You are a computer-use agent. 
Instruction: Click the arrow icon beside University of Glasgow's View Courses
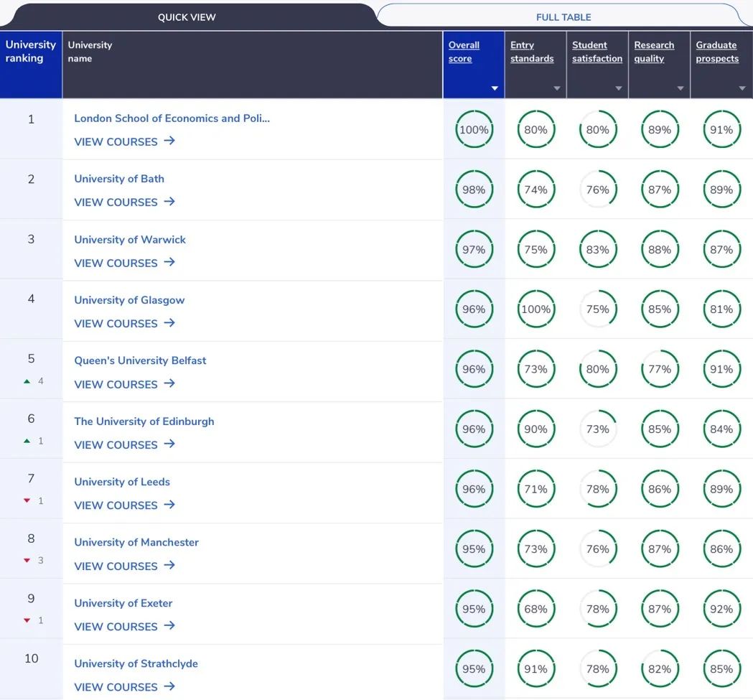tap(169, 323)
